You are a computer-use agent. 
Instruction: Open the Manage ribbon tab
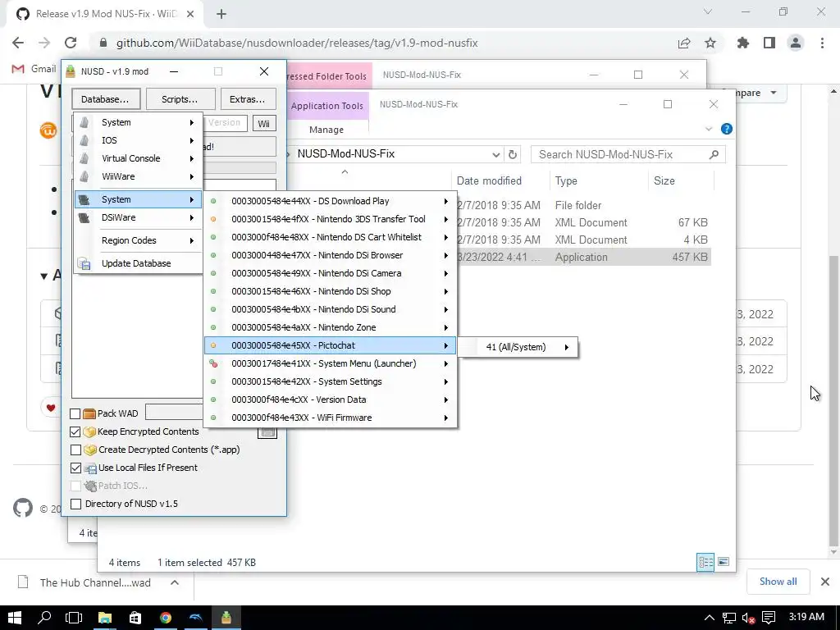pos(326,130)
